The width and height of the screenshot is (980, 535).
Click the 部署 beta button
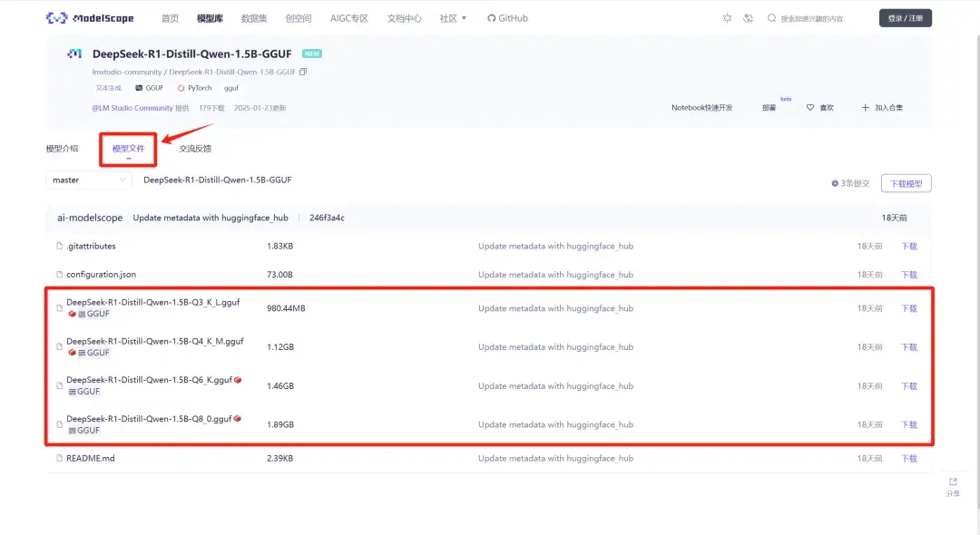(x=769, y=107)
